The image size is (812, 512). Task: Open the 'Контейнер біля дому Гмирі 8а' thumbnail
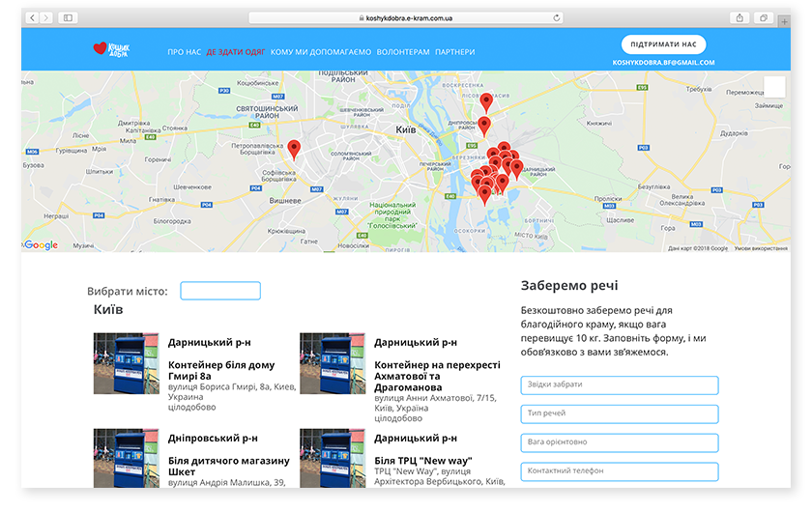pos(126,363)
